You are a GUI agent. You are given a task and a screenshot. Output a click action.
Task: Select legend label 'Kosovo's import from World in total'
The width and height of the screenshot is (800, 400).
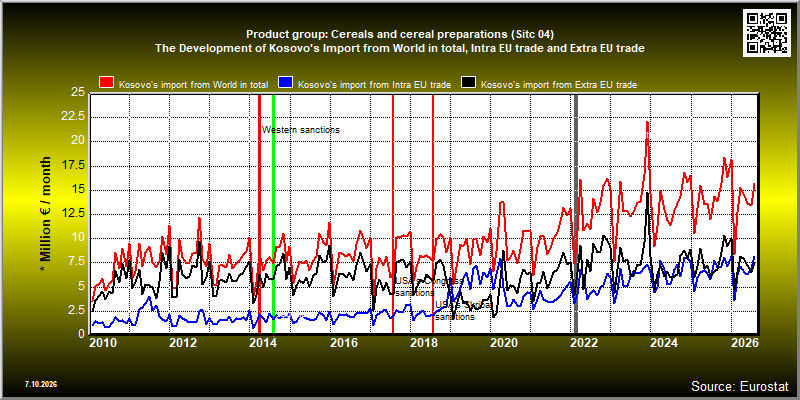pyautogui.click(x=195, y=85)
